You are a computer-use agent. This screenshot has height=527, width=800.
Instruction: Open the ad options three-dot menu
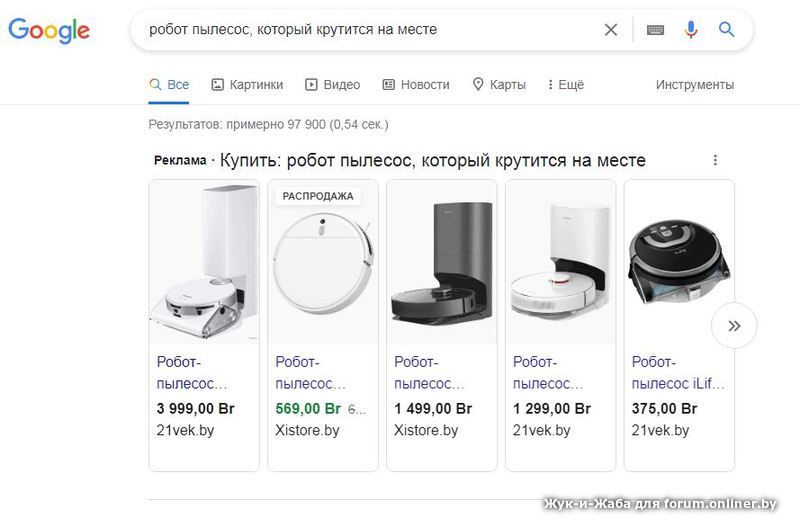tap(715, 160)
